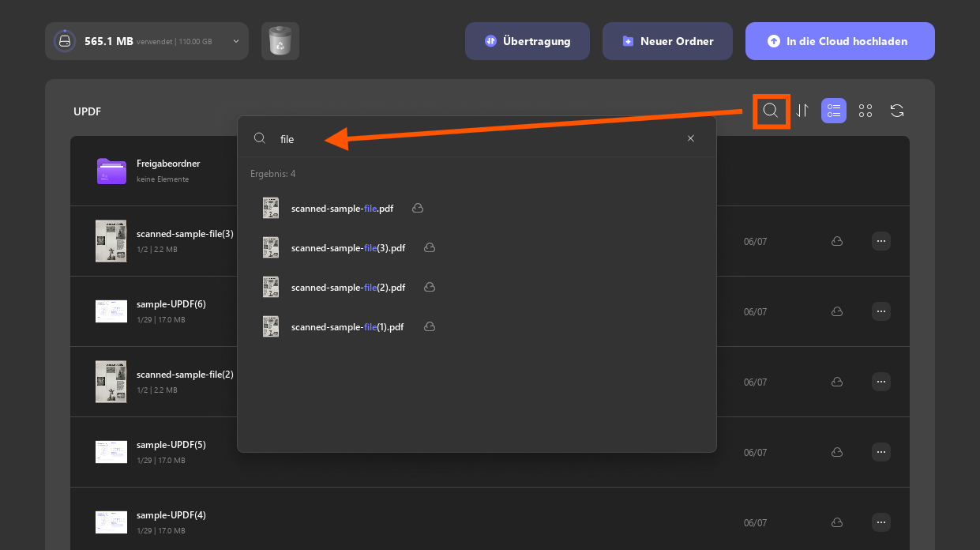Click the UPDF breadcrumb label
The image size is (980, 550).
87,111
